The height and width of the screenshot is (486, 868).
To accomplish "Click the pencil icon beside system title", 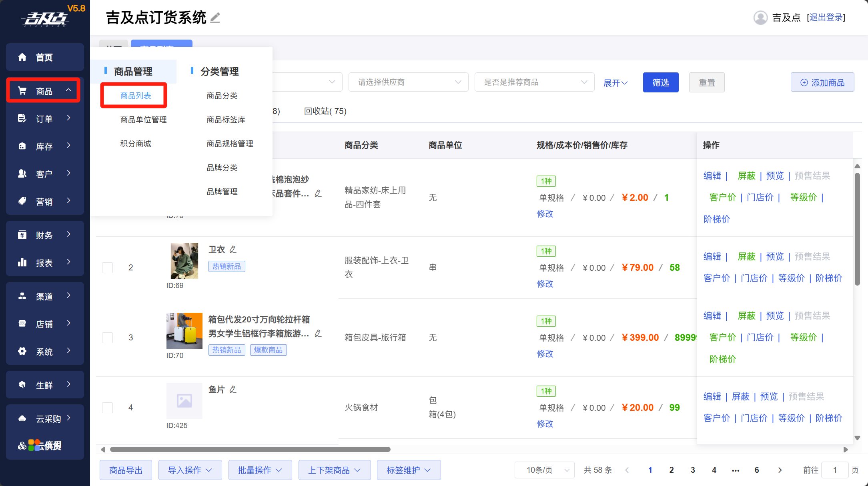I will 215,18.
